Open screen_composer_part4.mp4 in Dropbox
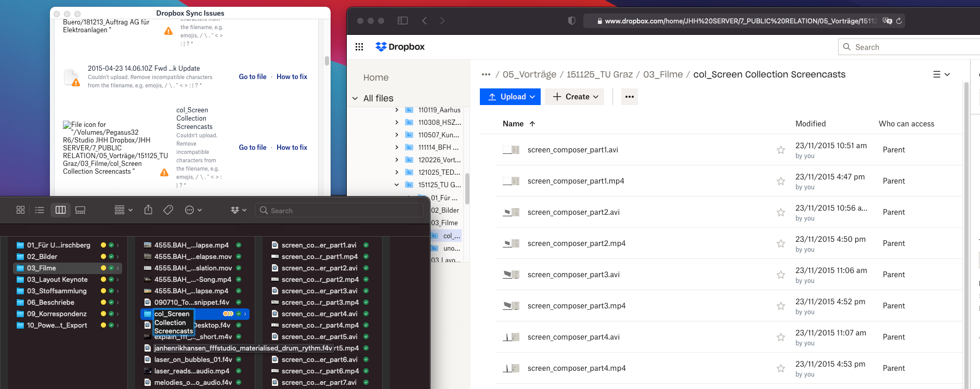Screen dimensions: 980x389 coord(577,368)
